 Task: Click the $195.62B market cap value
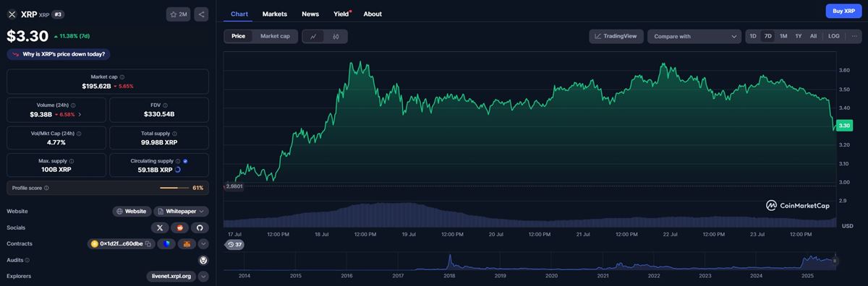[x=96, y=86]
